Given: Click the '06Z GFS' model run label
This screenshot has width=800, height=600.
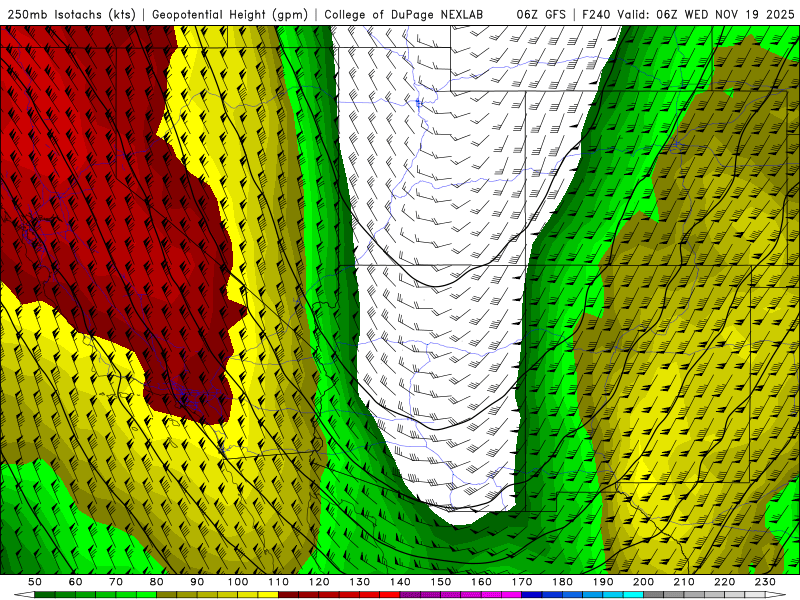Looking at the screenshot, I should click(x=541, y=14).
